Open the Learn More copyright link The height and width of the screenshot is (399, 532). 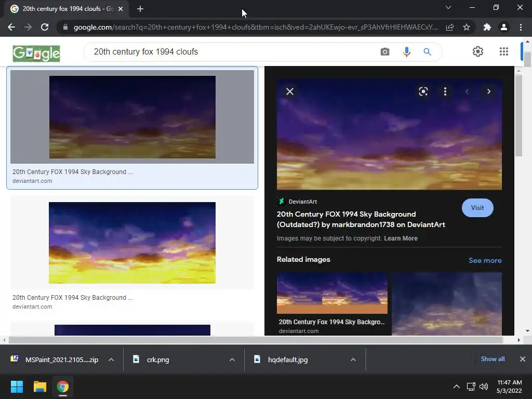[x=401, y=238]
